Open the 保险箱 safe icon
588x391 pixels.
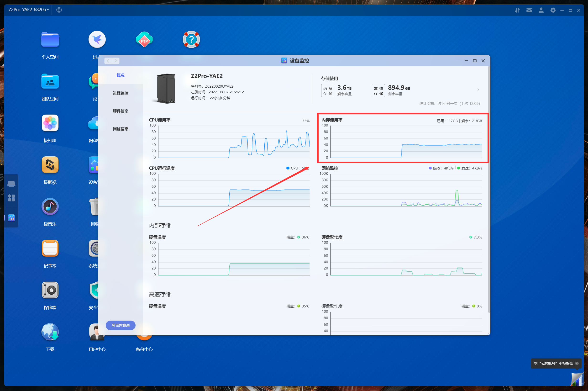coord(50,290)
